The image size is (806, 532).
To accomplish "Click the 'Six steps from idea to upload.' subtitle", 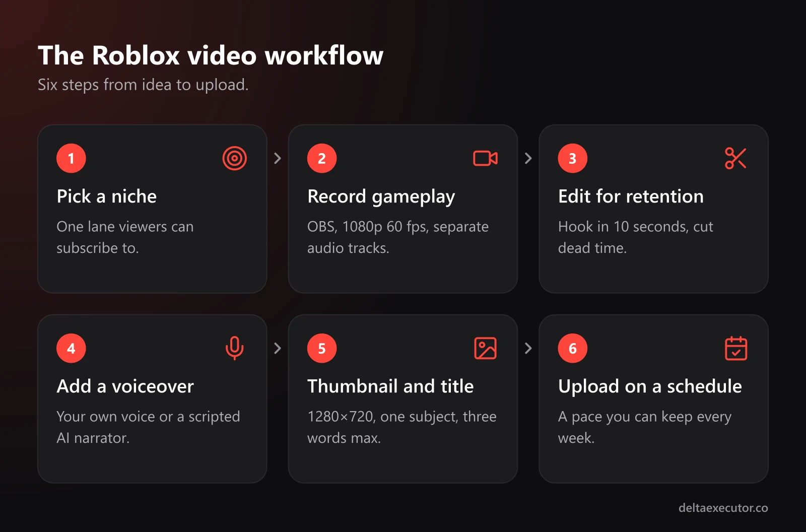I will (x=143, y=85).
